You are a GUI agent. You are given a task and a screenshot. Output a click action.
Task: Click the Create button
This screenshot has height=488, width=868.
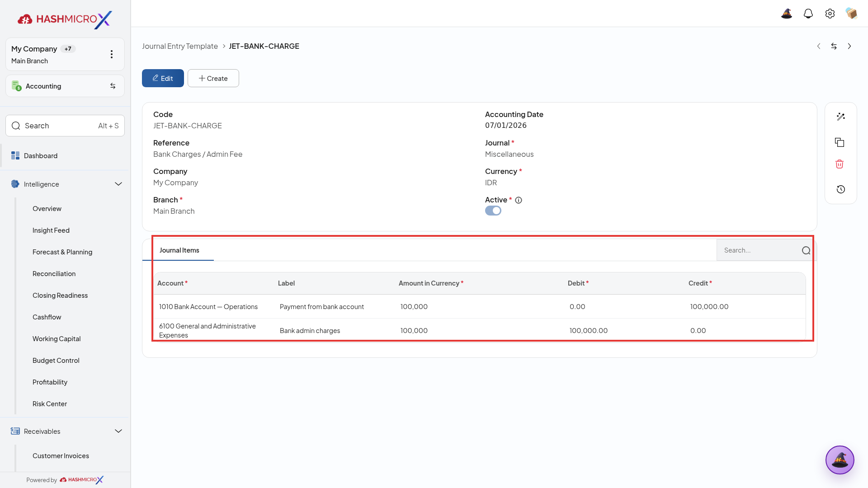[x=213, y=78]
